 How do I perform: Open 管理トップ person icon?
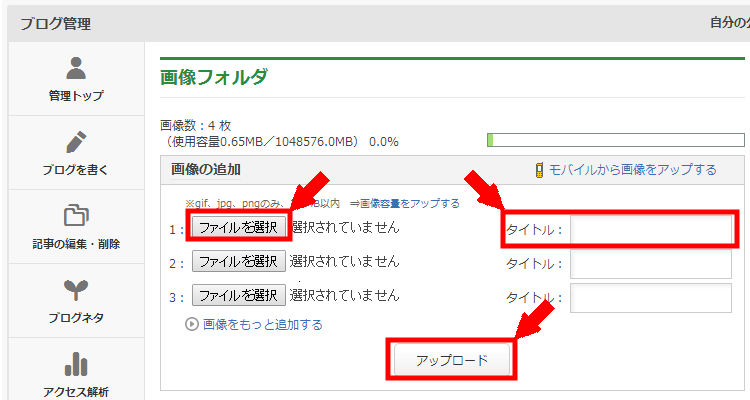76,68
